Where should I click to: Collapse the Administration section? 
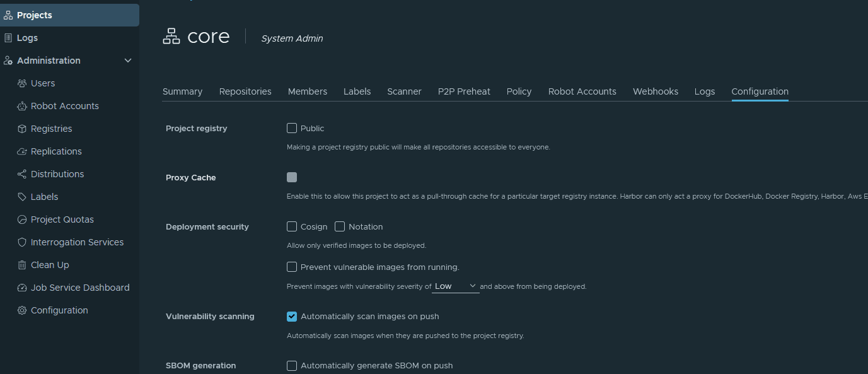(x=128, y=60)
